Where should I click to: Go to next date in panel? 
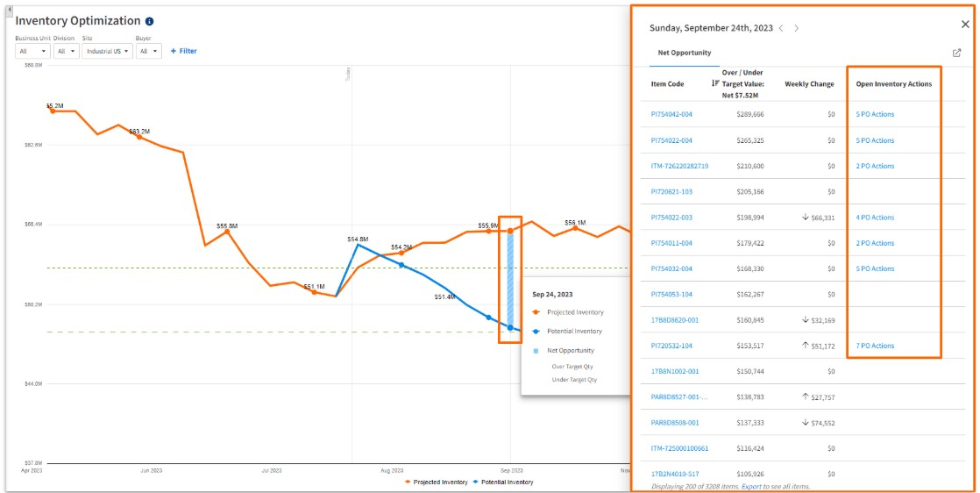tap(796, 28)
